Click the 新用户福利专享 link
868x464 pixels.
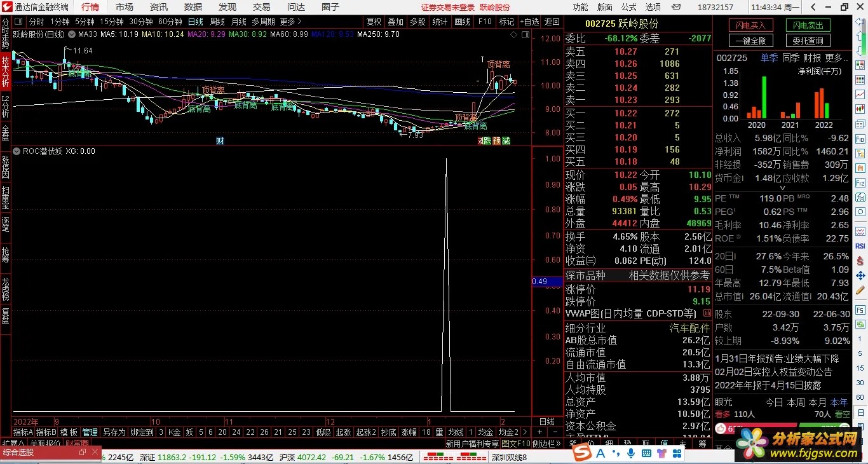point(472,444)
